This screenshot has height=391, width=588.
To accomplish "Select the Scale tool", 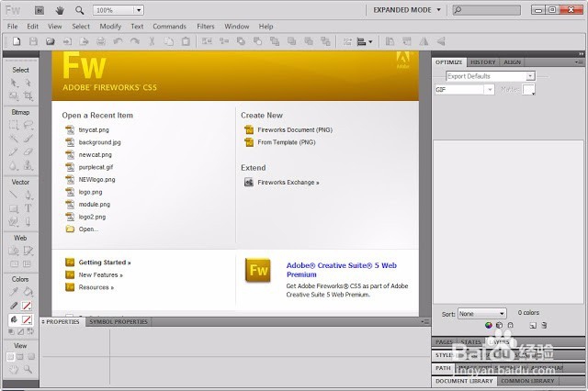I will (x=14, y=95).
